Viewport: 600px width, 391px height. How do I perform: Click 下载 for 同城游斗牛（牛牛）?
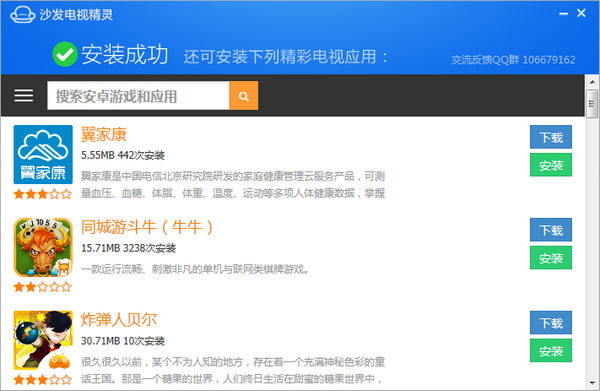551,230
